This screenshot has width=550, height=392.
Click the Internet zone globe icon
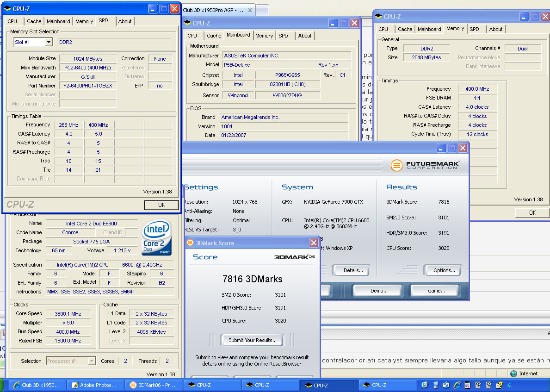click(513, 373)
